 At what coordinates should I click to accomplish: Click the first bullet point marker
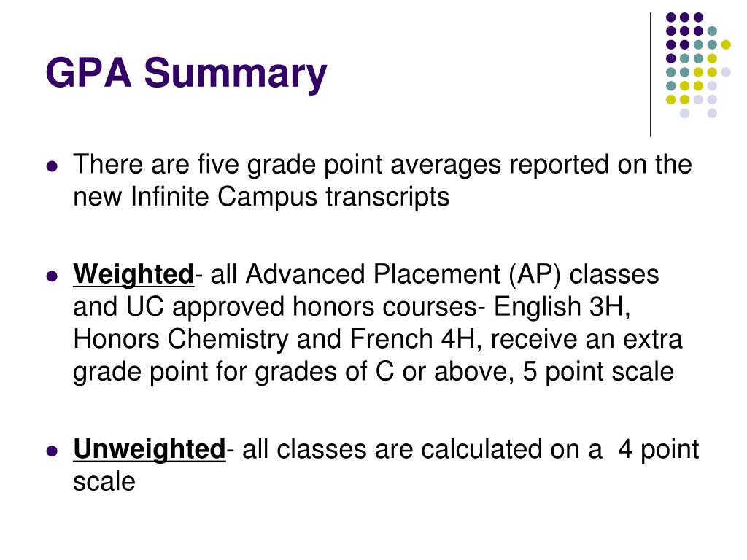tap(52, 166)
